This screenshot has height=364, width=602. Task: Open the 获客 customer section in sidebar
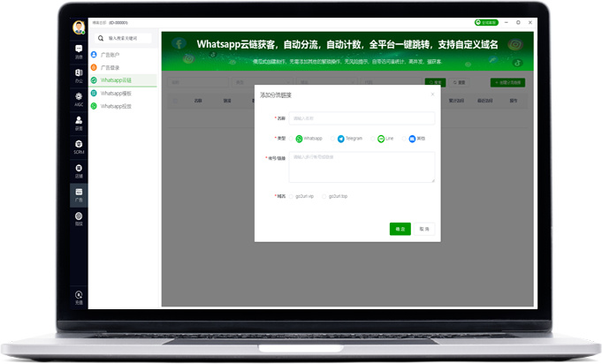coord(79,123)
